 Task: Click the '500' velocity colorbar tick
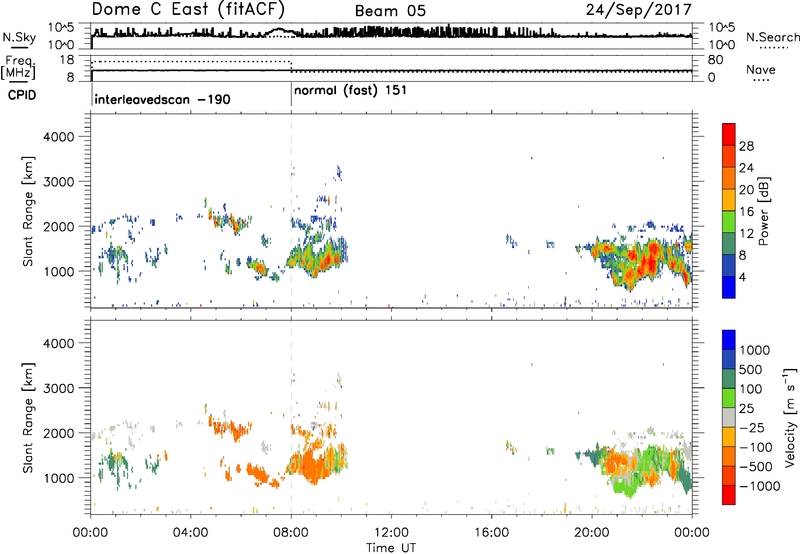tap(751, 369)
